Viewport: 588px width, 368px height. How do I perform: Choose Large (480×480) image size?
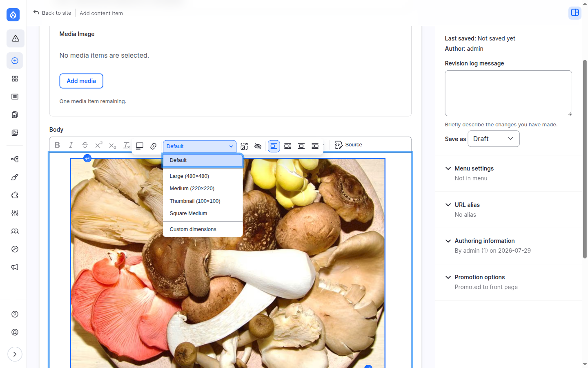coord(203,176)
